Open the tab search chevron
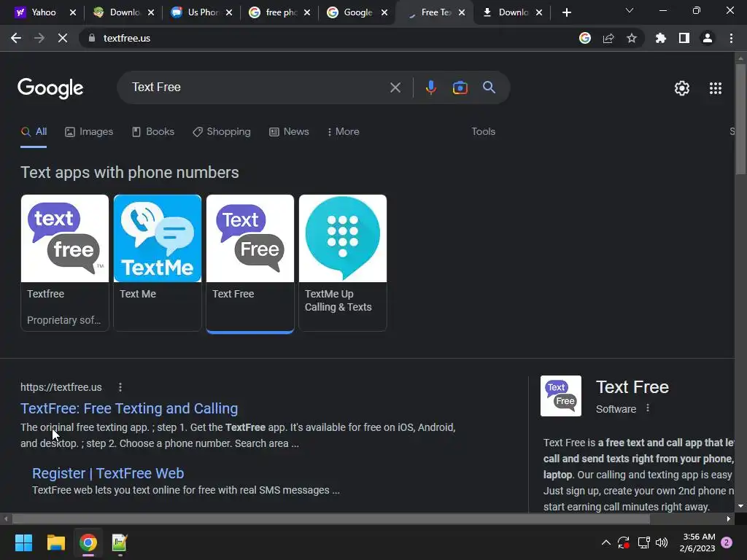747x560 pixels. click(x=630, y=10)
